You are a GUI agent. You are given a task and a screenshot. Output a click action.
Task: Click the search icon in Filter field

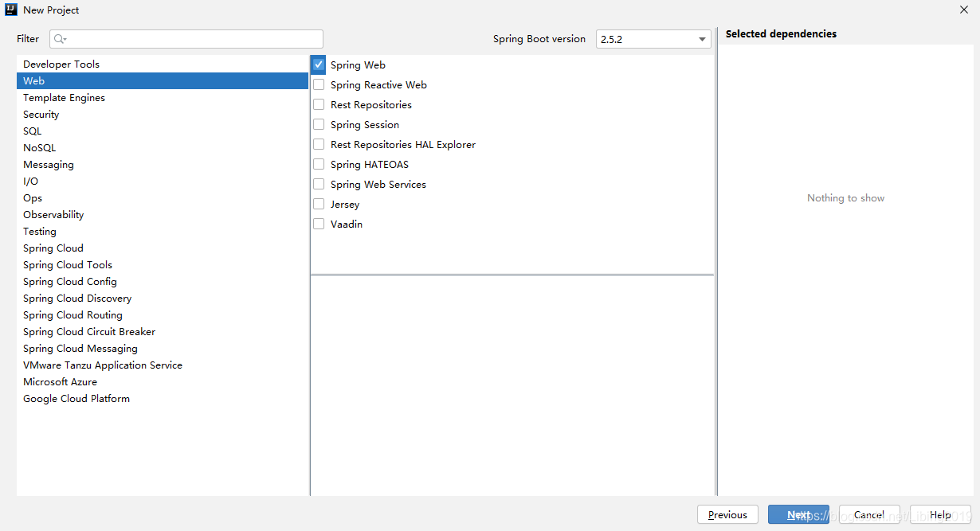click(61, 39)
